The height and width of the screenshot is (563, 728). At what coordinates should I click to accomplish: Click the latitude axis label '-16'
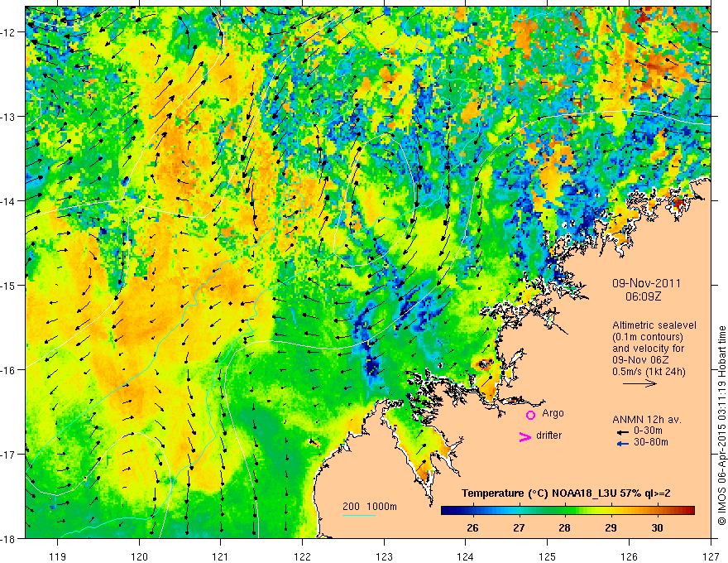[9, 370]
